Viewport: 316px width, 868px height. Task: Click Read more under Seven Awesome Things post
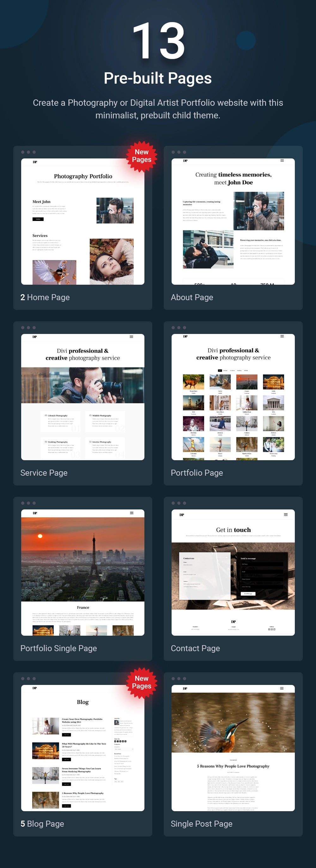[x=66, y=784]
